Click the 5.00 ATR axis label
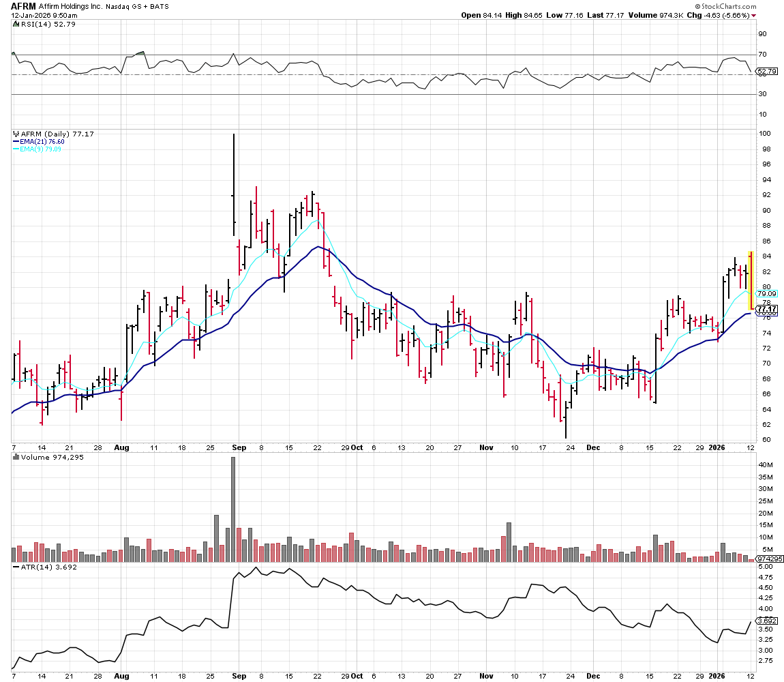Screen dimensions: 784x682 click(x=766, y=567)
